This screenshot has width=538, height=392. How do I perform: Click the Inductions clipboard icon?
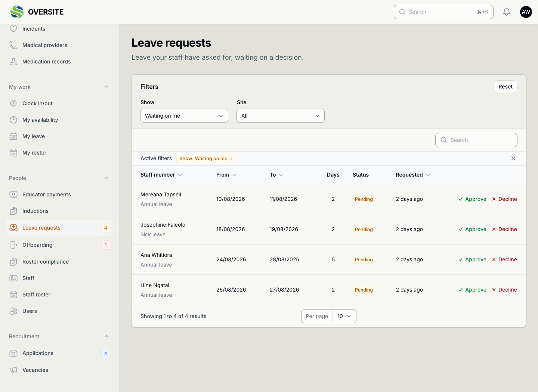coord(13,211)
